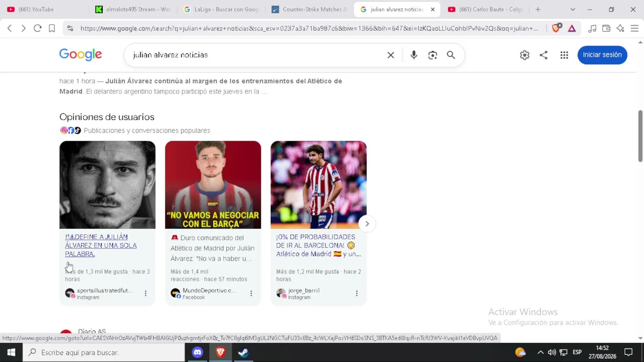The height and width of the screenshot is (362, 644).
Task: Open options for MundoDeportivo post
Action: (251, 293)
